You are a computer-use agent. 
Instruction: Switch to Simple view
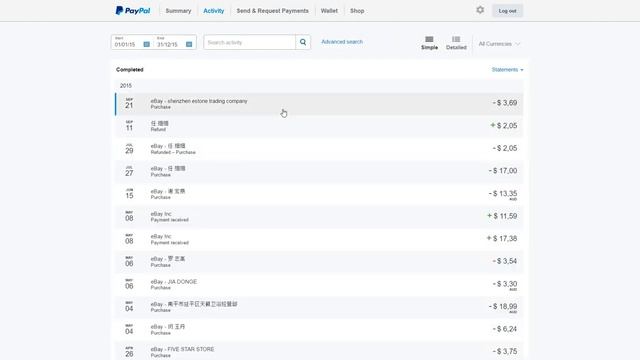[429, 43]
